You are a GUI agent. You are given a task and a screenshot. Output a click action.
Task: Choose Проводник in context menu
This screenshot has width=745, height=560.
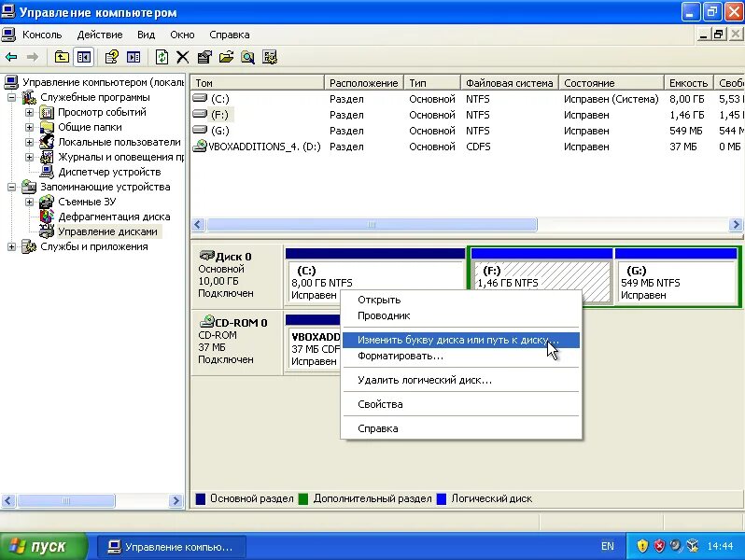point(461,315)
